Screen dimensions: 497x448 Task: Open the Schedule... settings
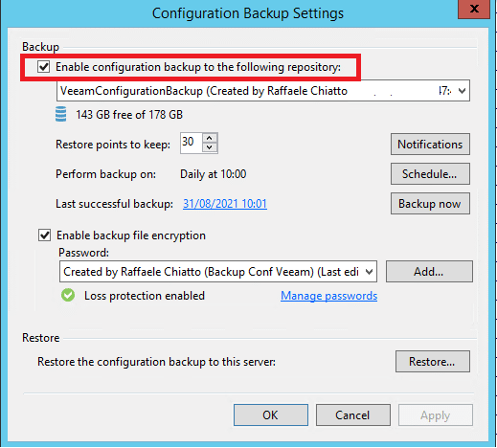(x=430, y=174)
